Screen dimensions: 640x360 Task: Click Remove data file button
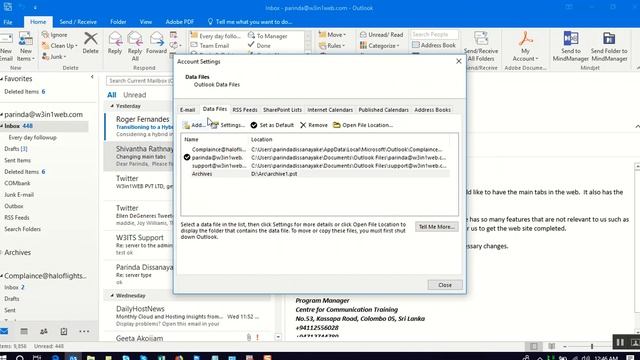314,125
